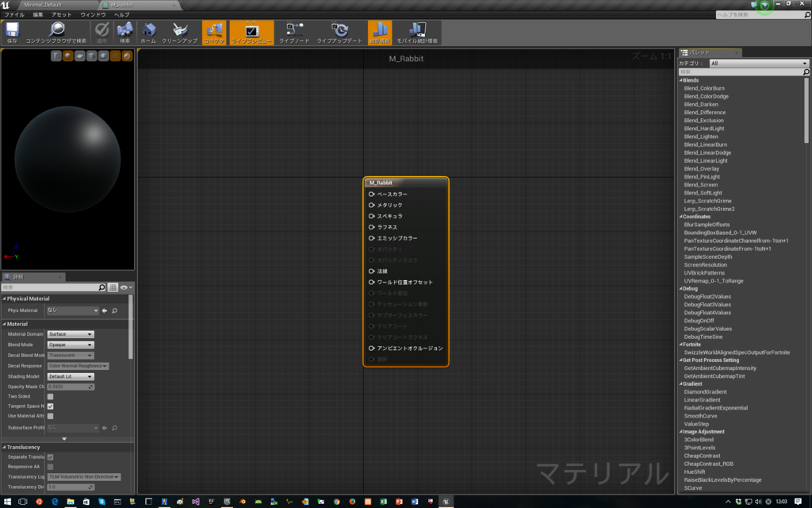This screenshot has width=812, height=508.
Task: Open the Blend Mode Opaque dropdown
Action: pyautogui.click(x=71, y=344)
